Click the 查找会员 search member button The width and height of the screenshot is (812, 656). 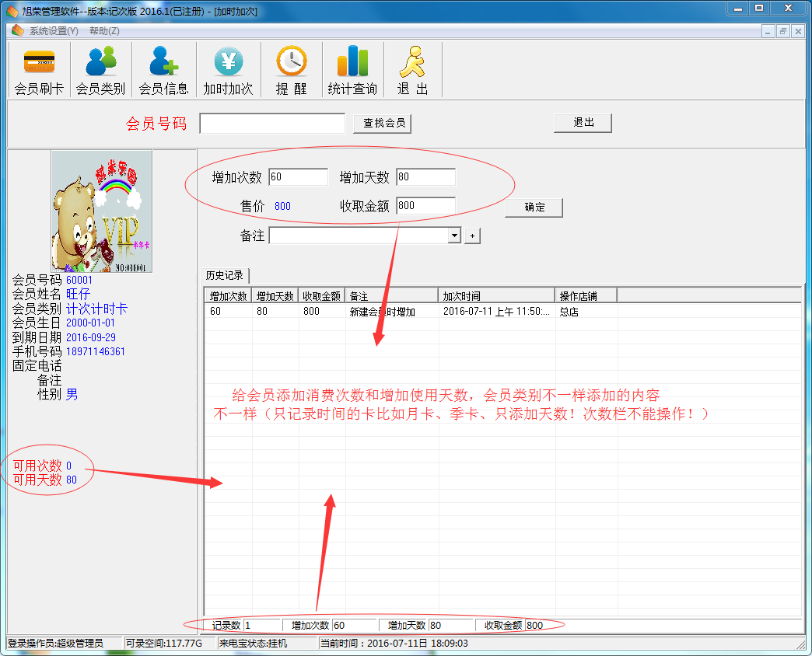(382, 123)
